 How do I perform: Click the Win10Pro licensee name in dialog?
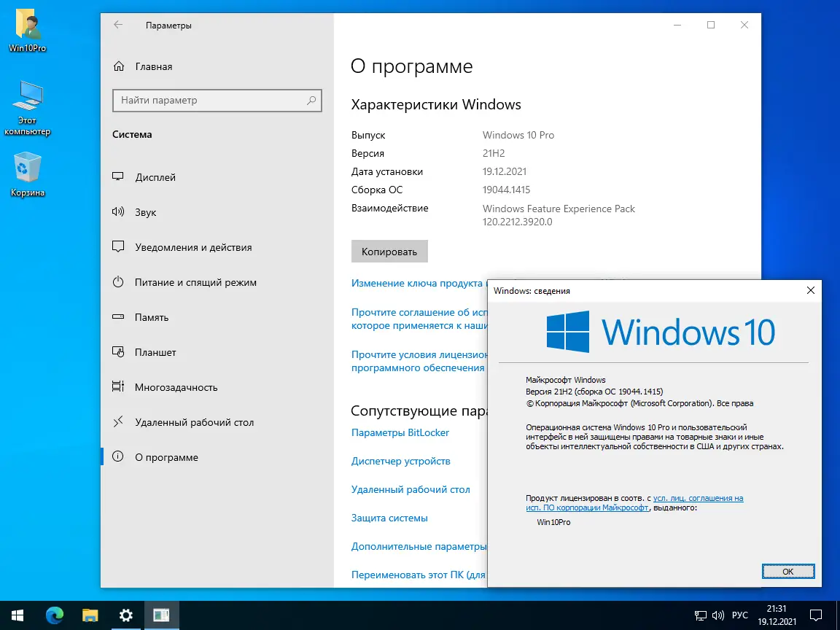553,522
